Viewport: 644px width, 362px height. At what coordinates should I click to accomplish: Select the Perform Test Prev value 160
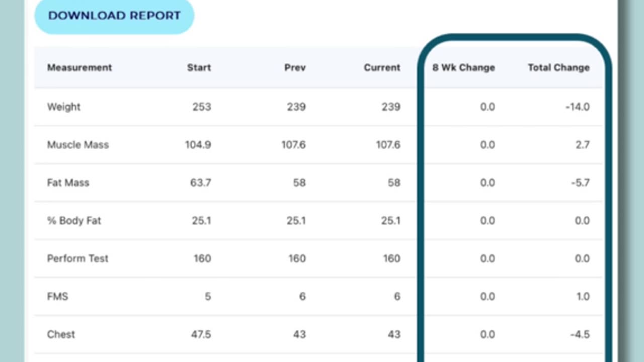(x=297, y=258)
